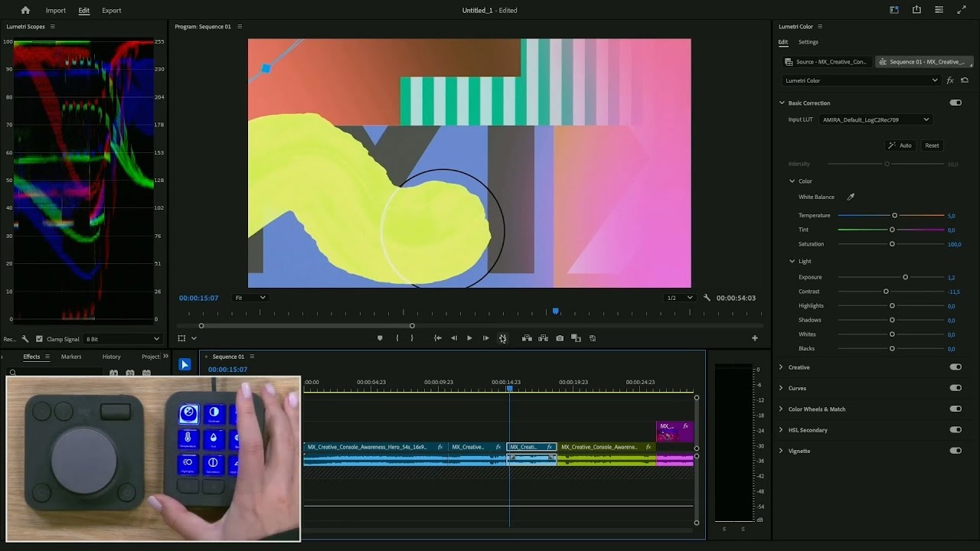Image resolution: width=980 pixels, height=551 pixels.
Task: Switch to the Import workspace tab
Action: point(56,11)
